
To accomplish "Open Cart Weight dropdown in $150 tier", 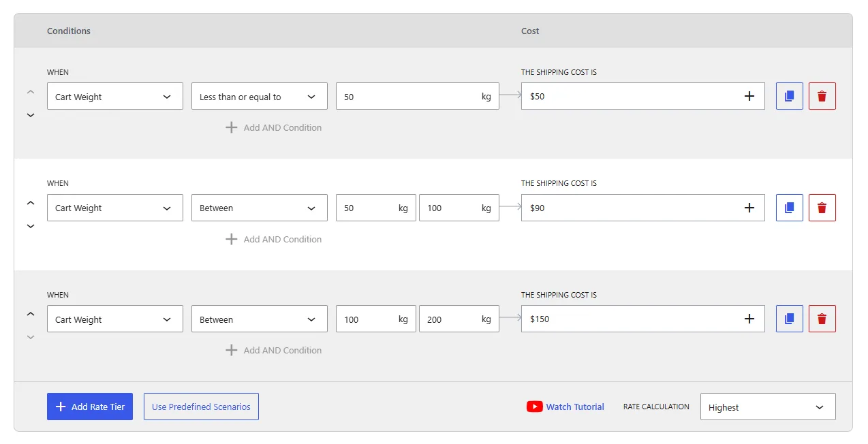I will [115, 319].
